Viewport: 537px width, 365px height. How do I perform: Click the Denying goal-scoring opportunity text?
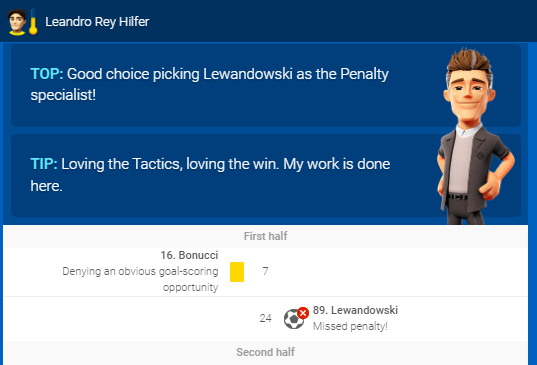(x=140, y=279)
